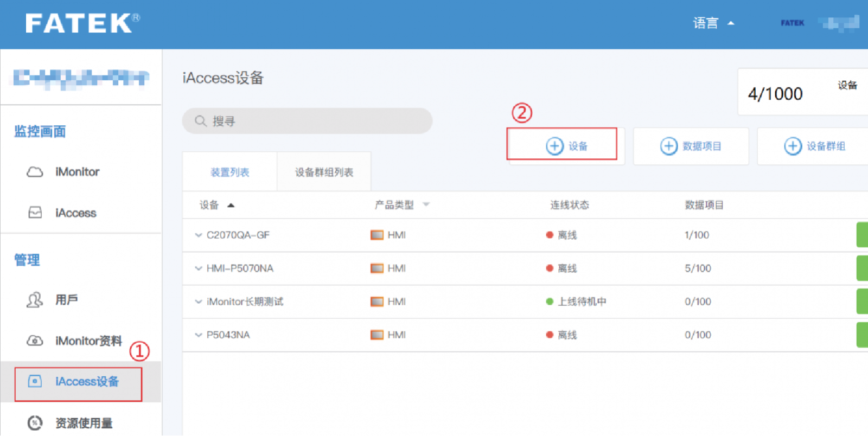Click the add 数据项目 button
Viewport: 868px width, 436px height.
691,146
